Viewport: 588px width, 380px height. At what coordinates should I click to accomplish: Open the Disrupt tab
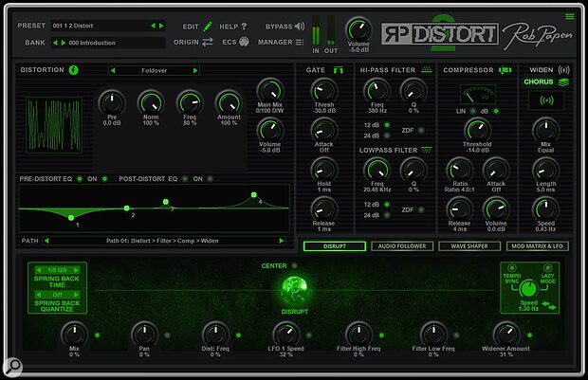coord(335,246)
